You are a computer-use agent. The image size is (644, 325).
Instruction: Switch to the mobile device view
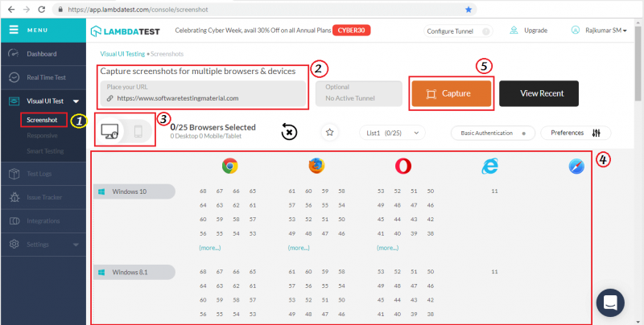tap(138, 131)
